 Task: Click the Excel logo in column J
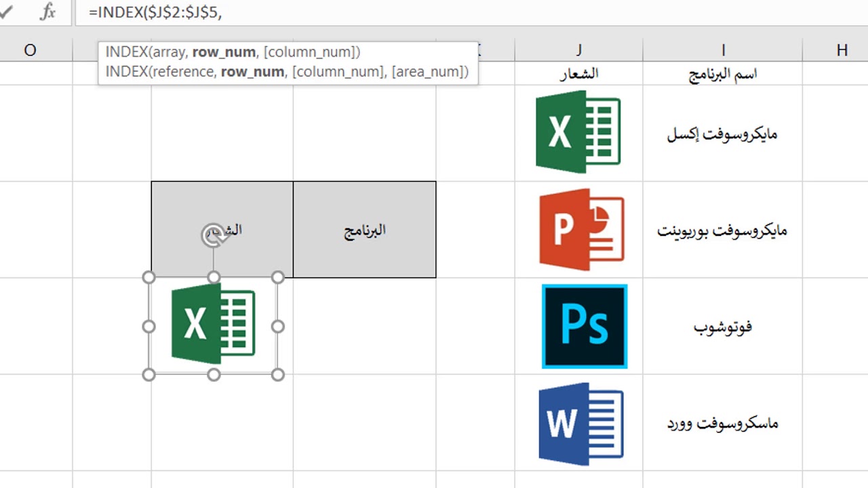pyautogui.click(x=578, y=131)
